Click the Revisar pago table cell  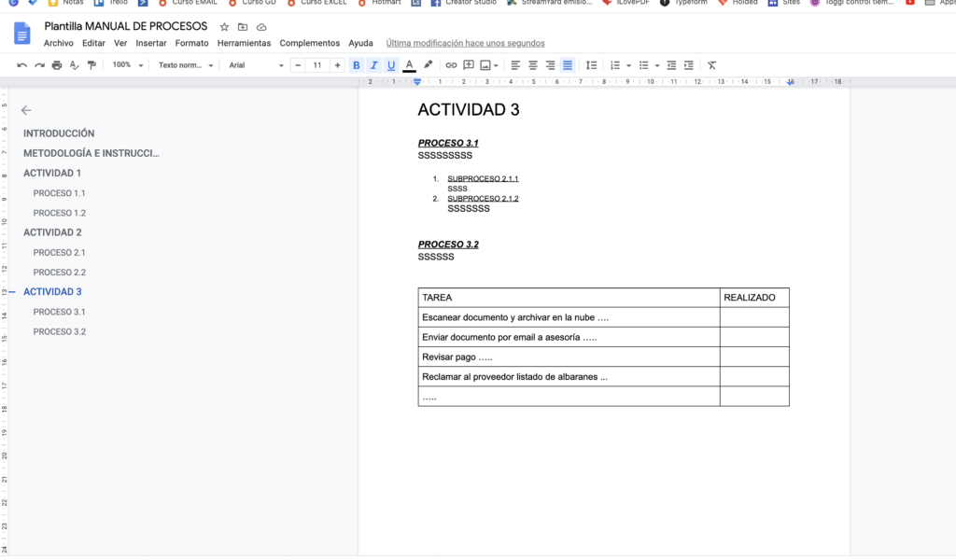pyautogui.click(x=569, y=357)
